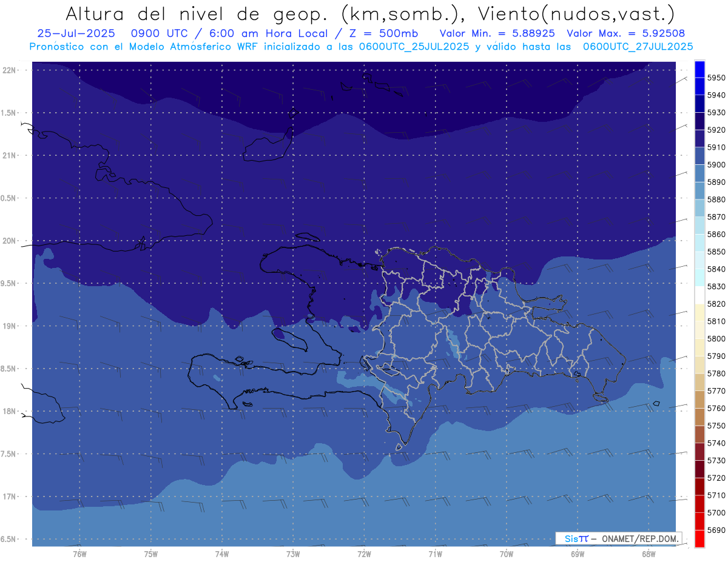The width and height of the screenshot is (728, 562).
Task: Click the 19N latitude axis label
Action: click(10, 326)
